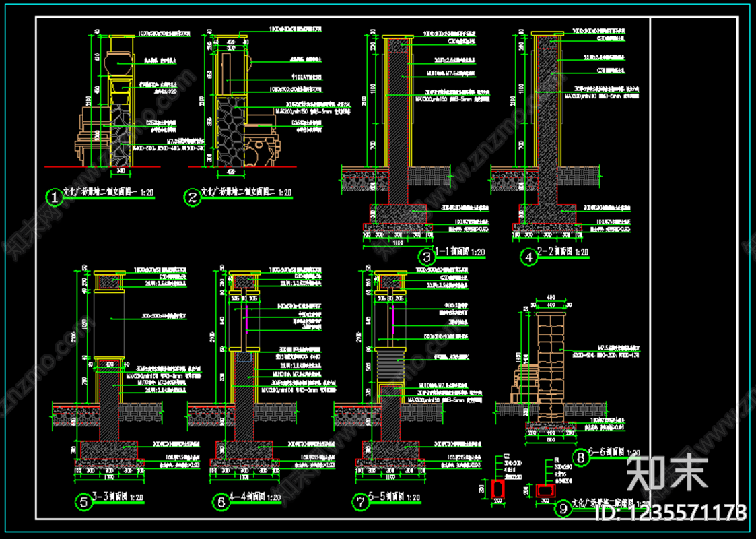Select the wide red beam section symbol
Viewport: 756px width, 539px height.
545,490
